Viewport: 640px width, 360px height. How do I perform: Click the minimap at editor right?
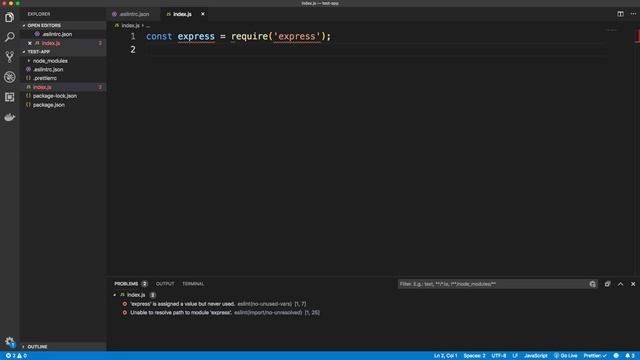click(x=611, y=30)
